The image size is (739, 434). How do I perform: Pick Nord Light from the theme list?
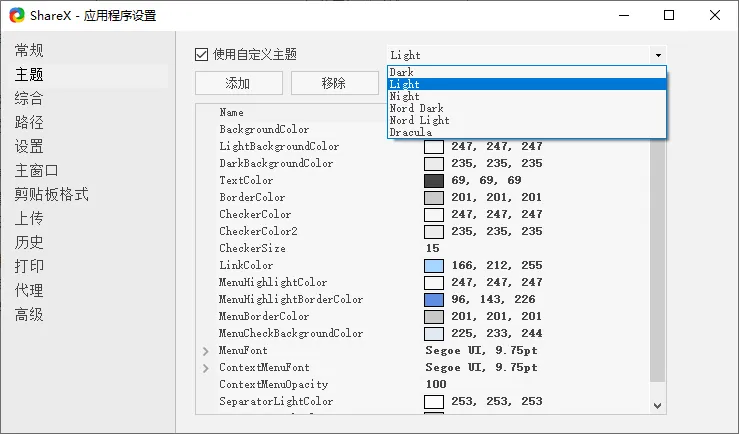tap(527, 120)
